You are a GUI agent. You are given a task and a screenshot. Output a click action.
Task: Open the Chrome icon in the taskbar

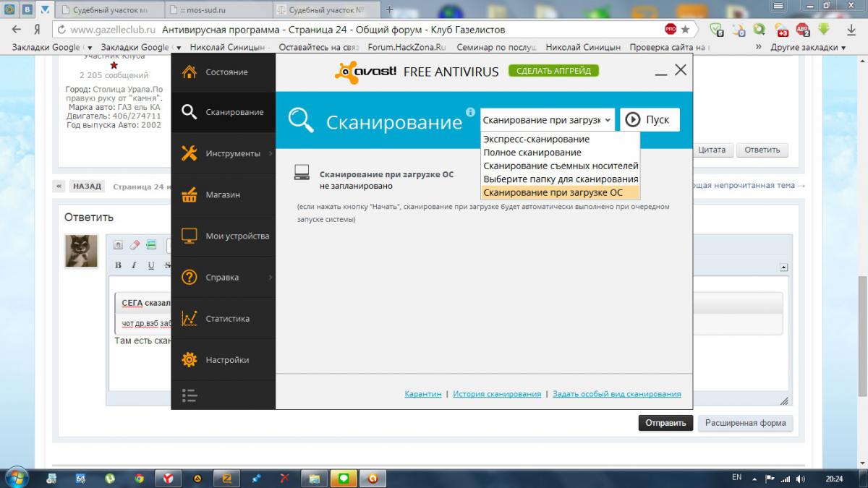pos(139,478)
